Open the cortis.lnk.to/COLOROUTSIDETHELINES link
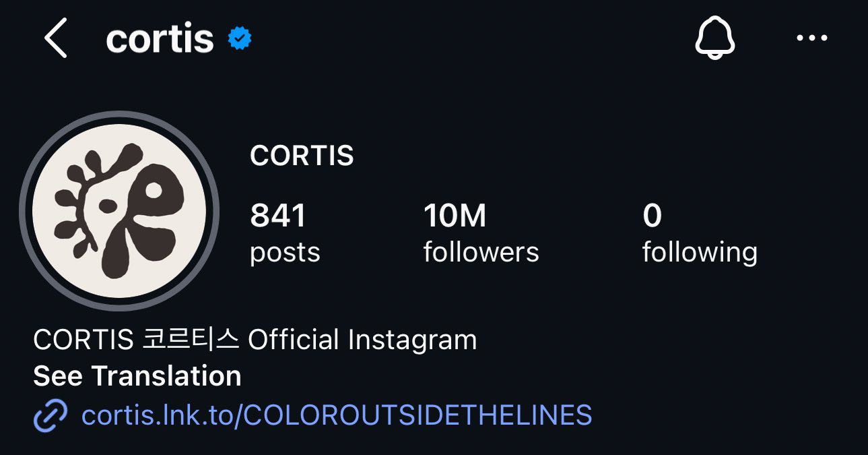868x455 pixels. pos(337,415)
